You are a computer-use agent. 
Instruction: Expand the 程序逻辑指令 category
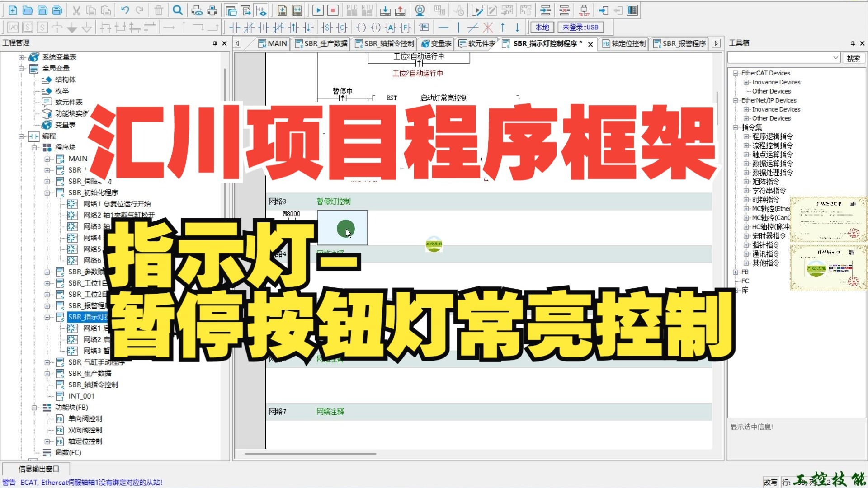tap(746, 136)
